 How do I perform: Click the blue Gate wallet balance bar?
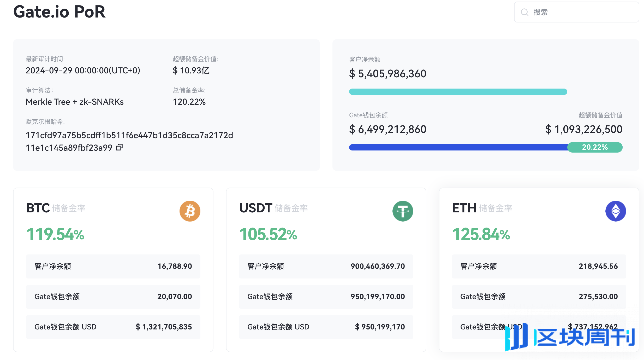[x=458, y=147]
